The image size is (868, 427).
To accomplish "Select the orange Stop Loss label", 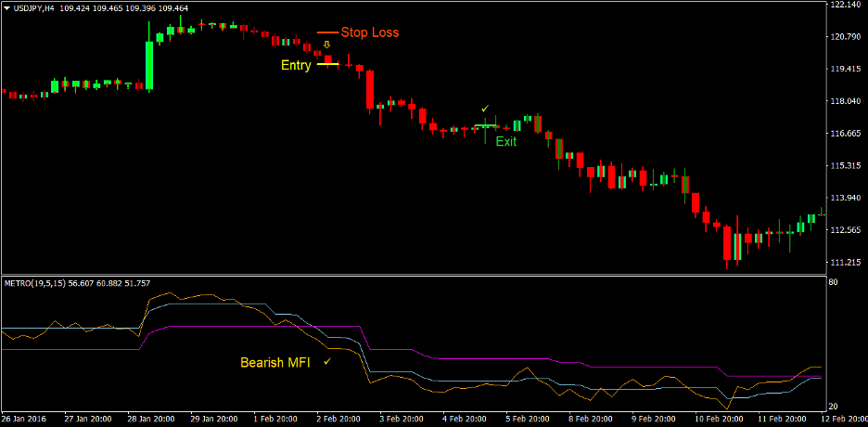I will coord(370,32).
